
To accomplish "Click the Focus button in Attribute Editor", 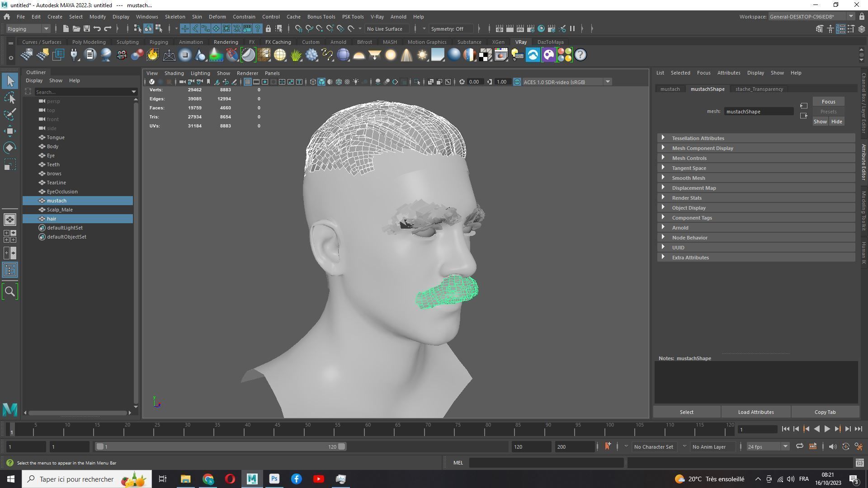I will [828, 102].
